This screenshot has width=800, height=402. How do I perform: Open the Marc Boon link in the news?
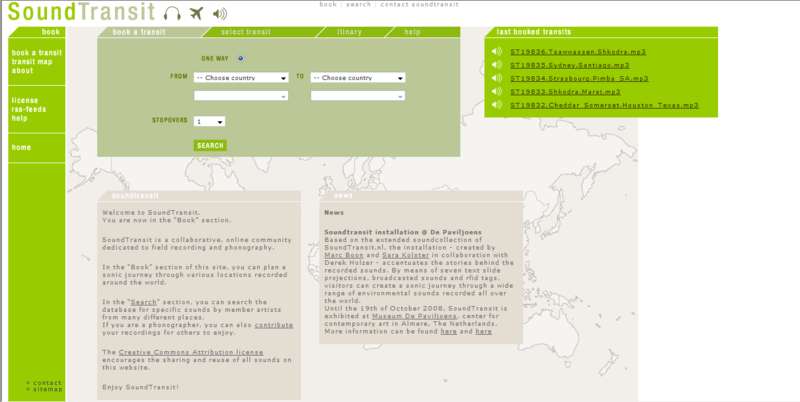(x=344, y=255)
